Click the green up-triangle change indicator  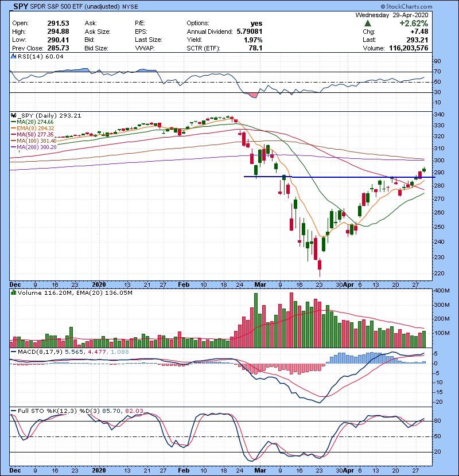coord(368,24)
